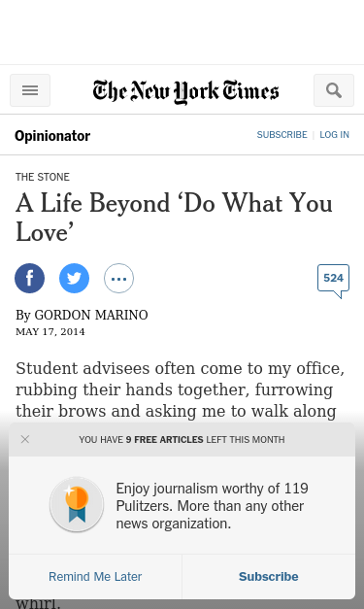Click '9 FREE ARTICLES' banner text

tap(164, 440)
